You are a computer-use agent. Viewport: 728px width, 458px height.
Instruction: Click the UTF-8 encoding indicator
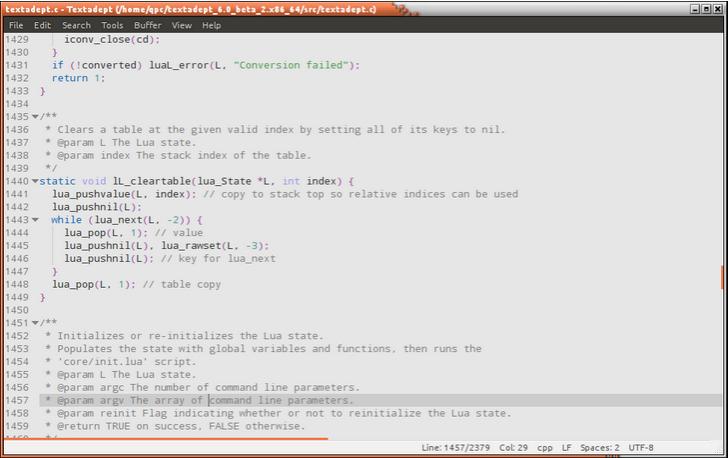[x=641, y=448]
